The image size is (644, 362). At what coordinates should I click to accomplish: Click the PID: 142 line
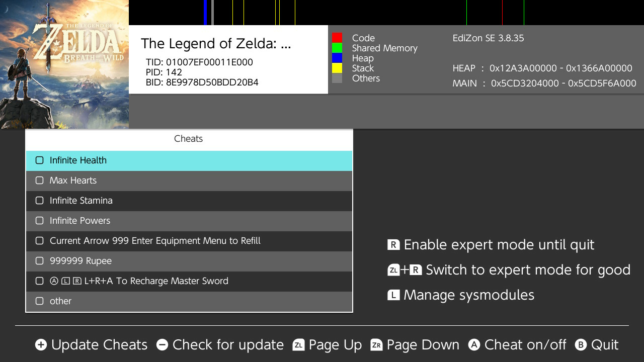pos(164,72)
